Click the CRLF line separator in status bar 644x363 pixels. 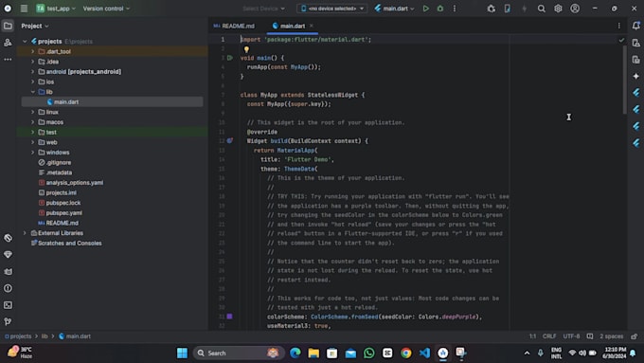point(549,336)
